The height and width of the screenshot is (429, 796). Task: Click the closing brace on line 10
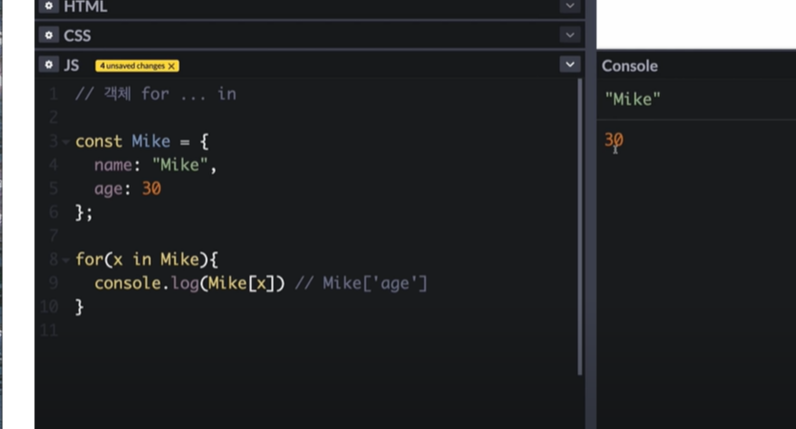(79, 307)
